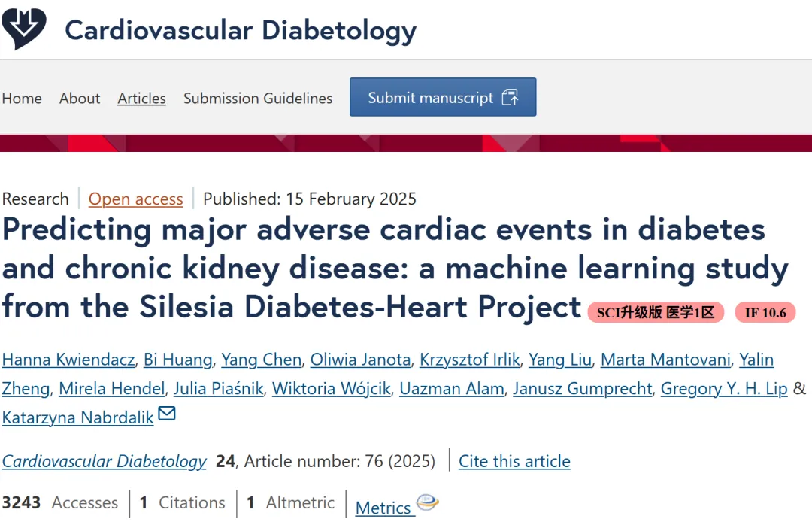
Task: Open the About menu item
Action: click(x=80, y=98)
